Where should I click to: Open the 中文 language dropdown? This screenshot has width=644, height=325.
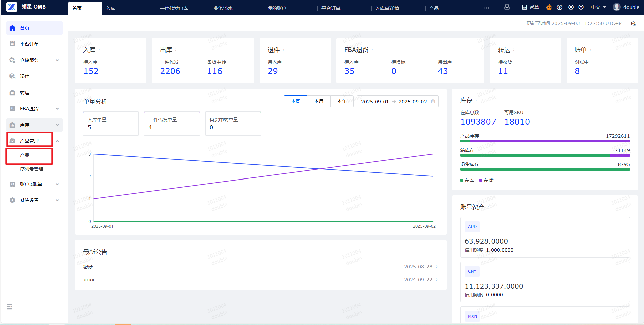point(598,7)
